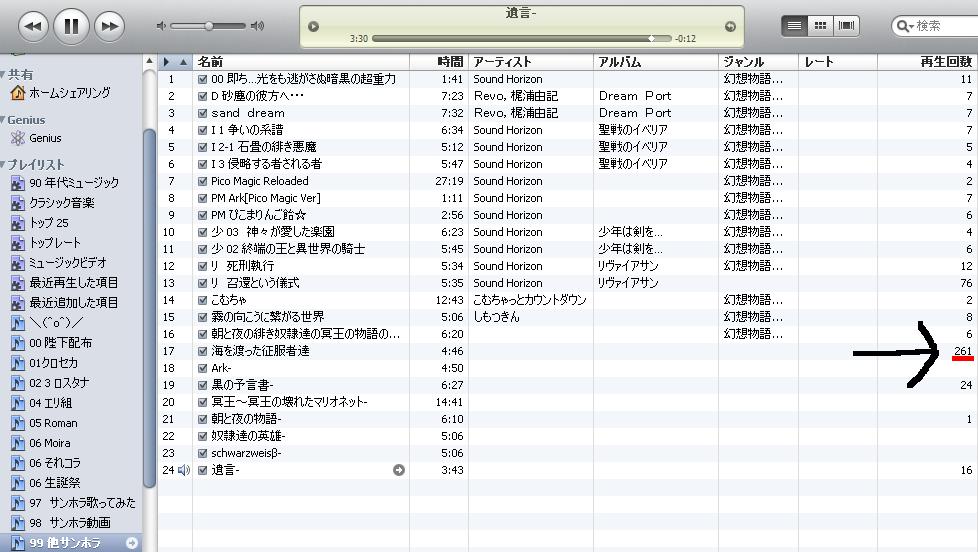This screenshot has width=978, height=552.
Task: Click the left arrow icon in the display
Action: tap(314, 26)
